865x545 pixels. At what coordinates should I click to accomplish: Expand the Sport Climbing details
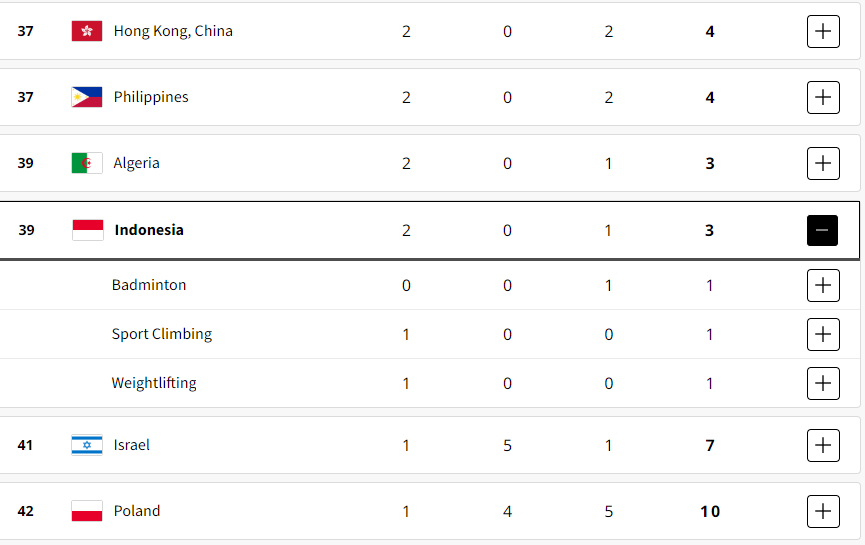822,334
